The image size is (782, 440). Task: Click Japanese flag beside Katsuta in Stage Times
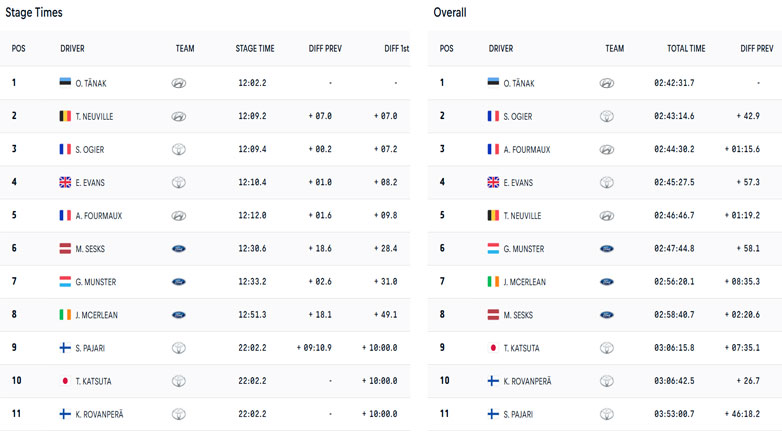(x=66, y=380)
